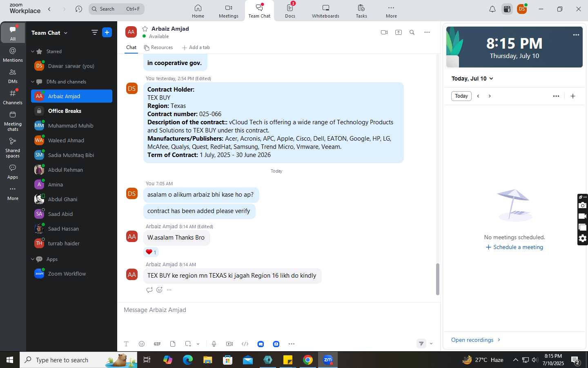Click the Schedule a meeting link
This screenshot has height=368, width=588.
click(514, 247)
